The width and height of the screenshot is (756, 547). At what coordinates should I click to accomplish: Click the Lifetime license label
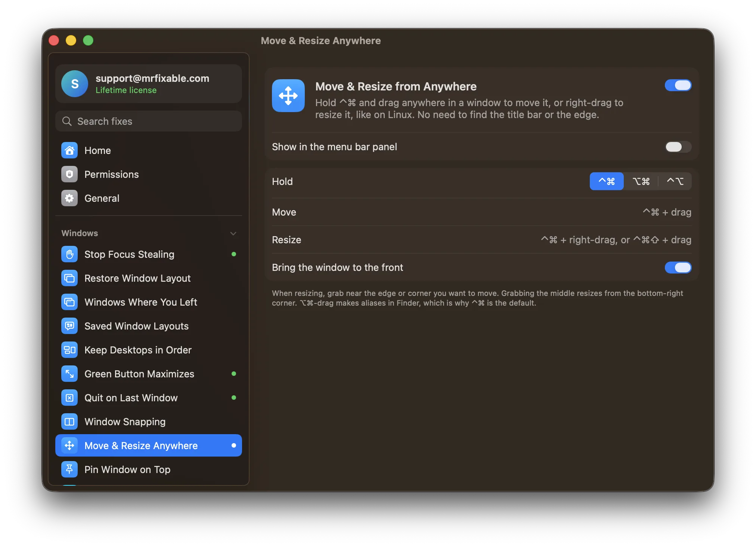coord(126,90)
